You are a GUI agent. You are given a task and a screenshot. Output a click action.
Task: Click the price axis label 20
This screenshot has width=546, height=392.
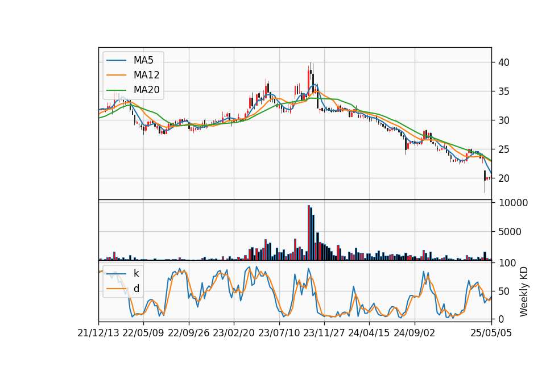coord(504,178)
